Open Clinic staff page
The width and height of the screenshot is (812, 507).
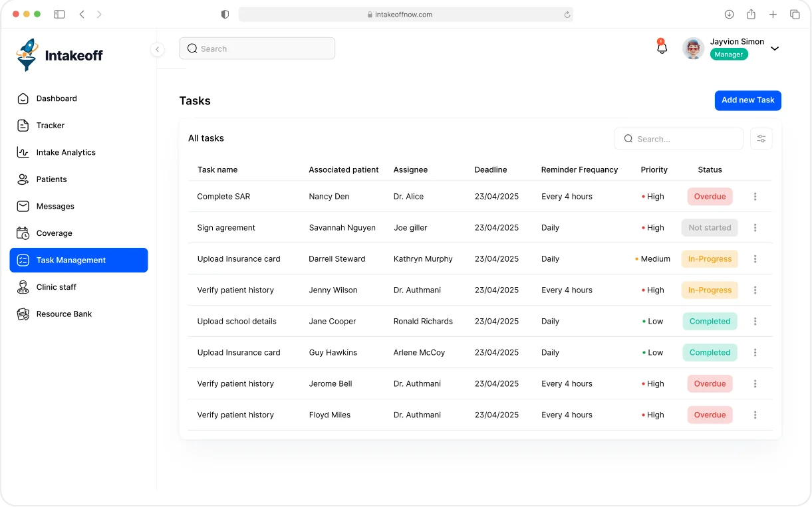(x=78, y=287)
